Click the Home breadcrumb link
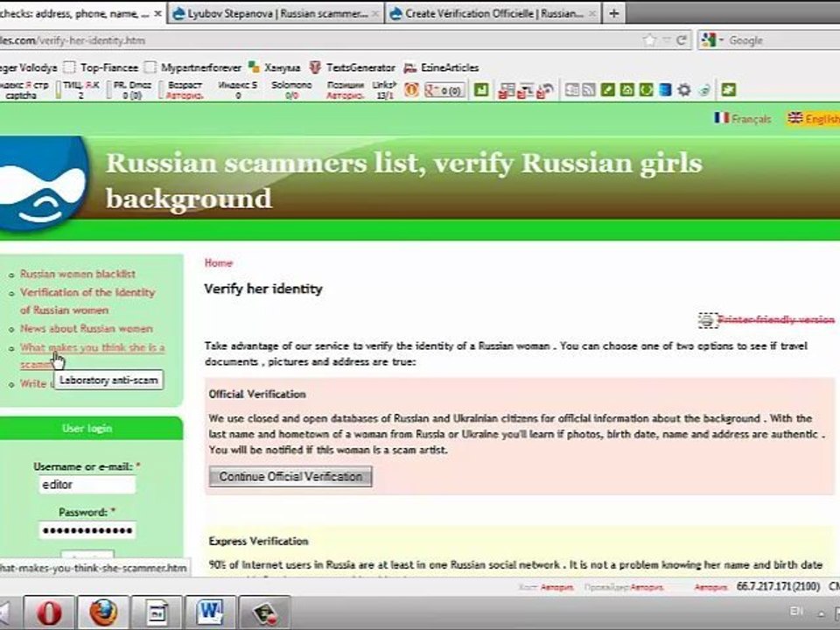The image size is (840, 630). 219,262
